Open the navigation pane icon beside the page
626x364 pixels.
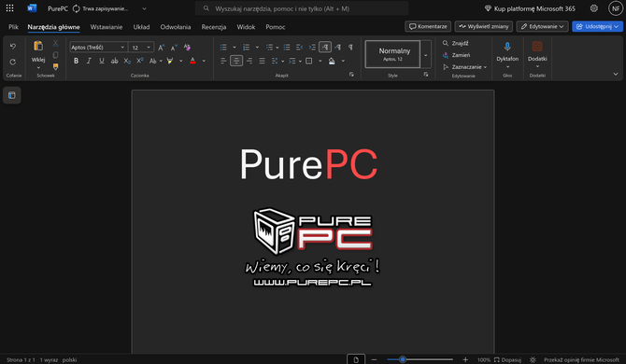pos(12,95)
